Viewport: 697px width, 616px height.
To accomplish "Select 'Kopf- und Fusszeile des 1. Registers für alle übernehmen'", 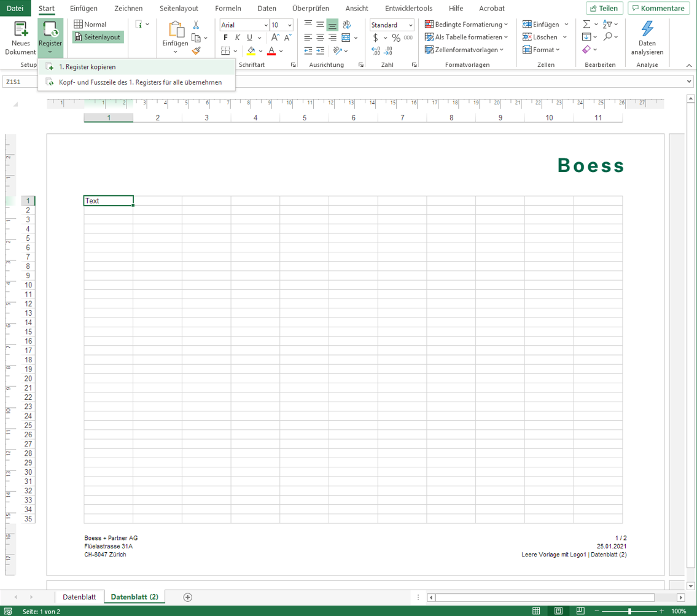I will [136, 82].
